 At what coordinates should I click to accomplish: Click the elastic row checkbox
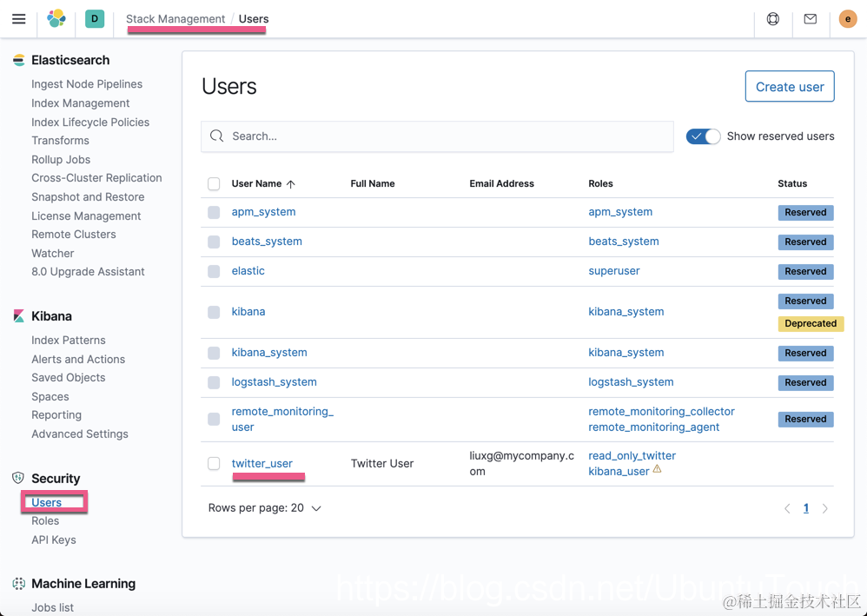[x=214, y=271]
